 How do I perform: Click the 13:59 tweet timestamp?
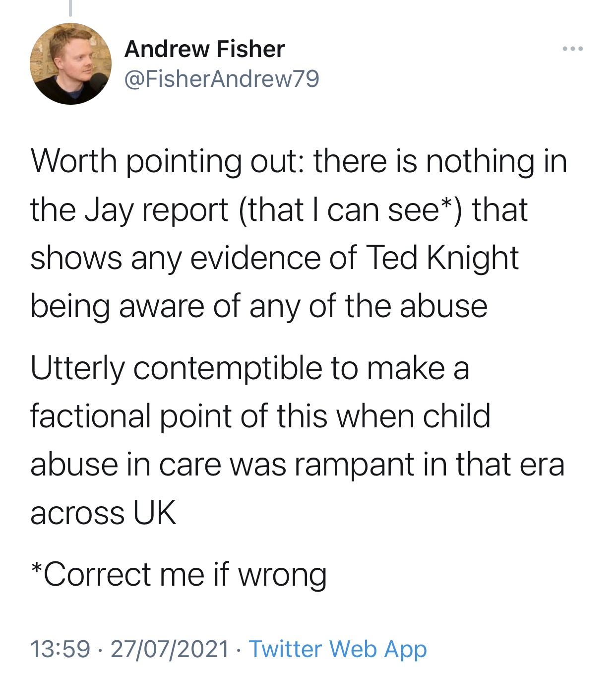click(60, 649)
